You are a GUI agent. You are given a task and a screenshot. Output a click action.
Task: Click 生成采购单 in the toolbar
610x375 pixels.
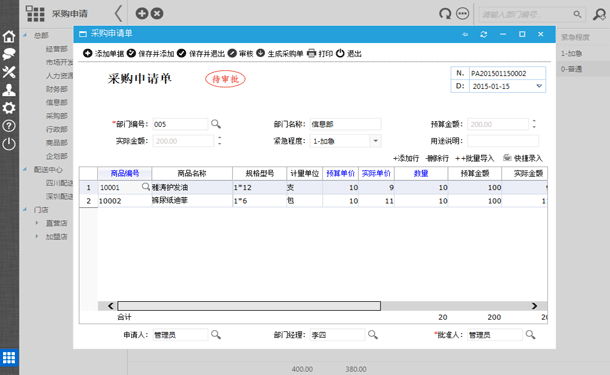coord(280,53)
